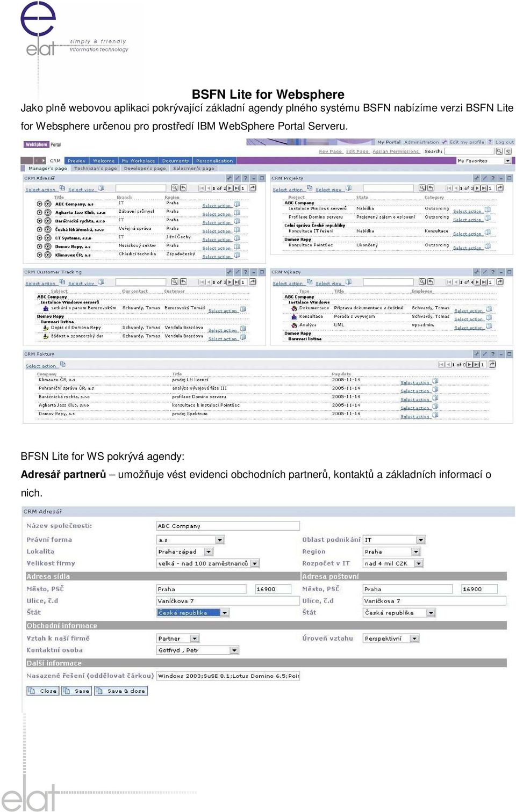Open Vztah k naší firmě dropdown
This screenshot has height=812, width=516.
click(x=195, y=639)
